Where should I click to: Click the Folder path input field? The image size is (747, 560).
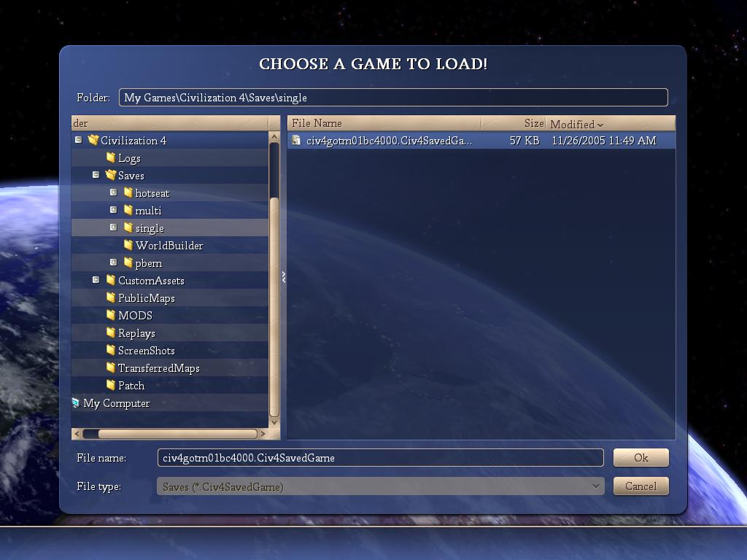(393, 98)
